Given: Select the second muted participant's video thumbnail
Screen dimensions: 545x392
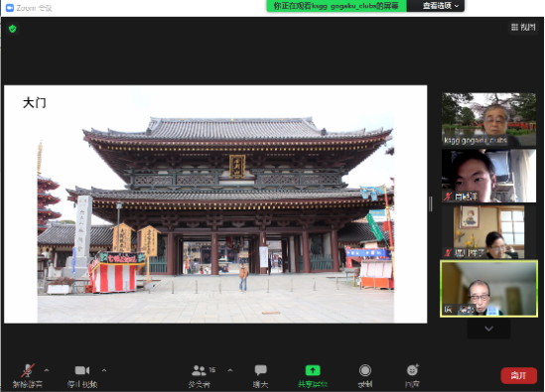Looking at the screenshot, I should coord(488,176).
